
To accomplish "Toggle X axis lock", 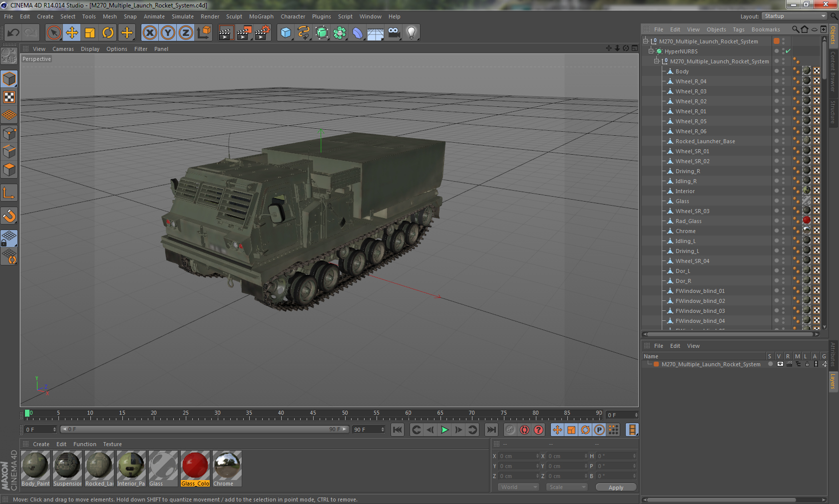I will [x=150, y=33].
